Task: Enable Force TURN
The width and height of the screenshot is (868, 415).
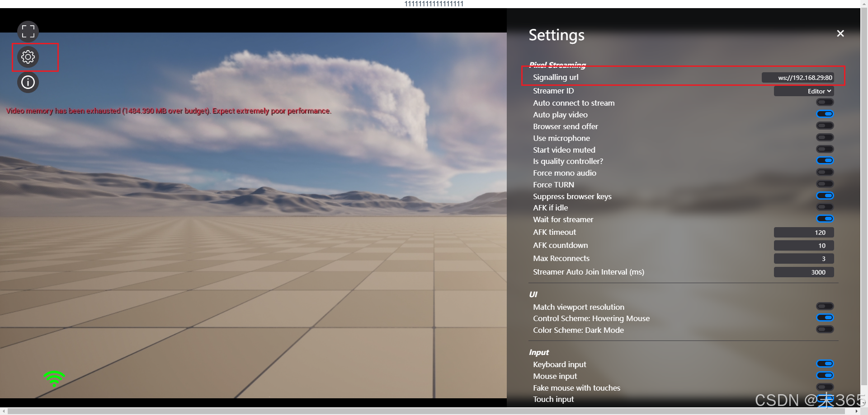Action: (x=824, y=183)
